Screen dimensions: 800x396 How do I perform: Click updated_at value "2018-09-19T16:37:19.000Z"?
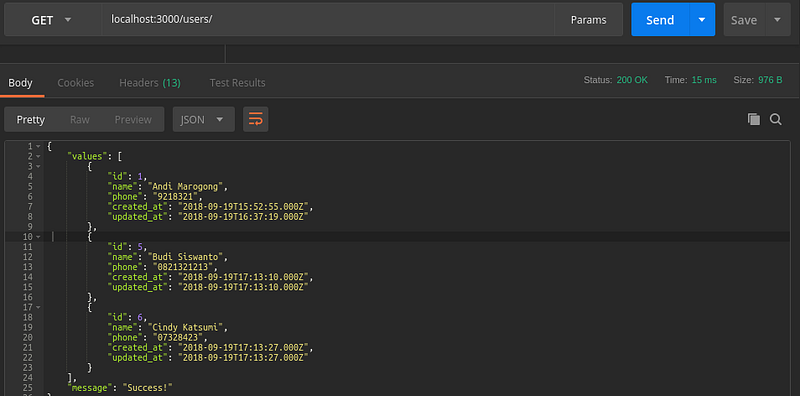coord(243,216)
